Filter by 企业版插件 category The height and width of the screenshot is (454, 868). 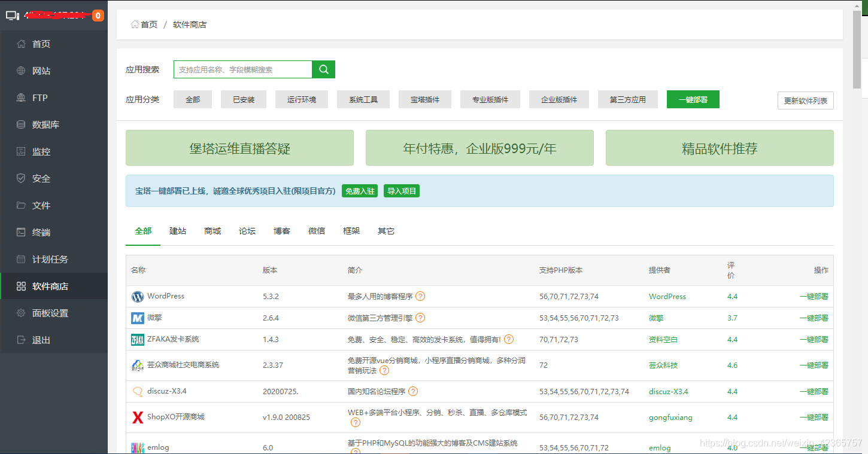[x=559, y=99]
